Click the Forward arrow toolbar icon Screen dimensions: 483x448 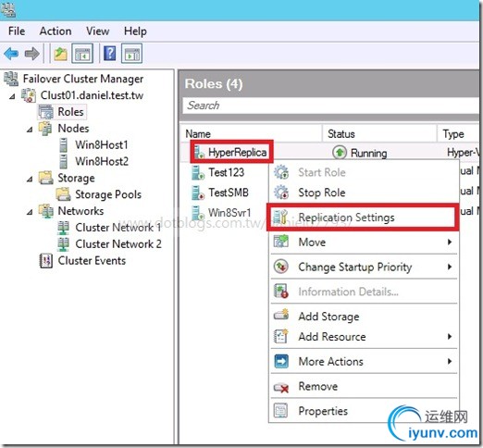[32, 54]
